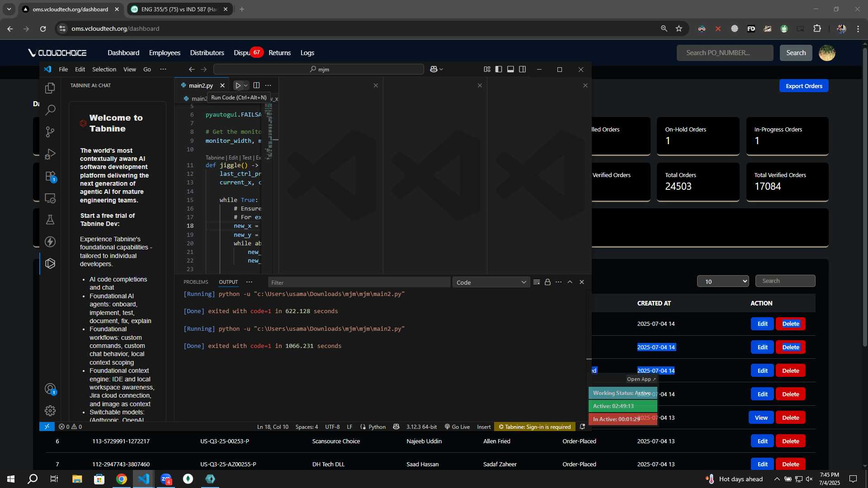
Task: Show errors and warnings count in status bar
Action: (71, 427)
